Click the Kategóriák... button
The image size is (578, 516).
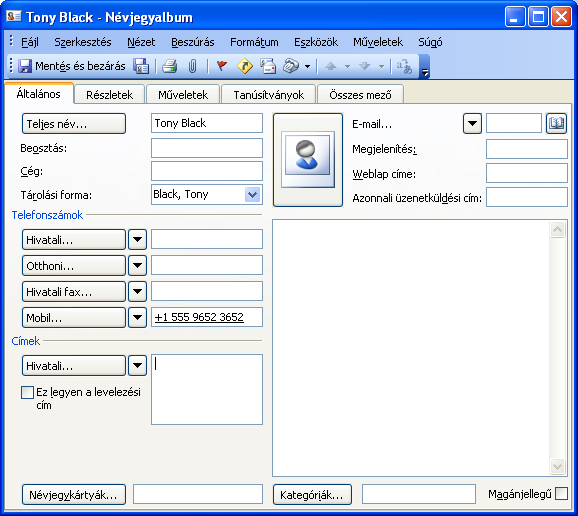click(312, 494)
